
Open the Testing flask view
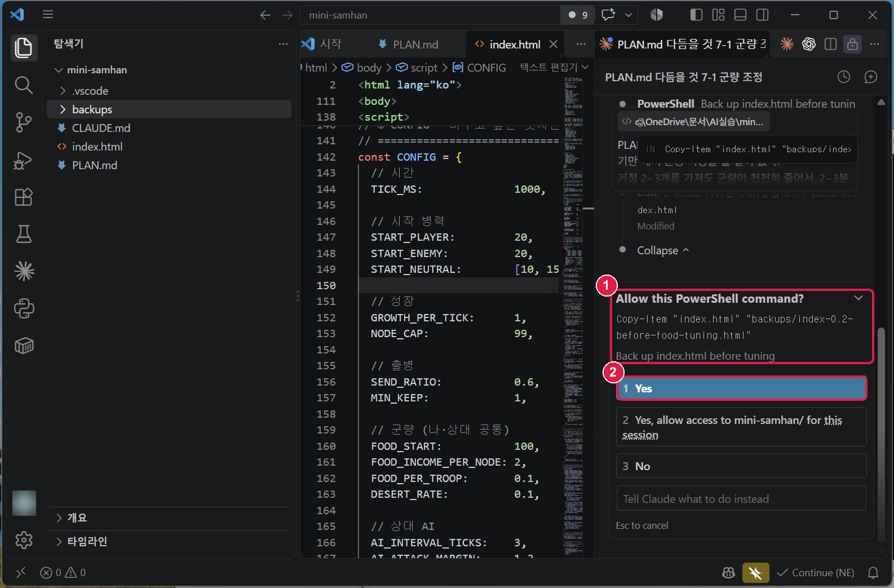click(x=24, y=234)
